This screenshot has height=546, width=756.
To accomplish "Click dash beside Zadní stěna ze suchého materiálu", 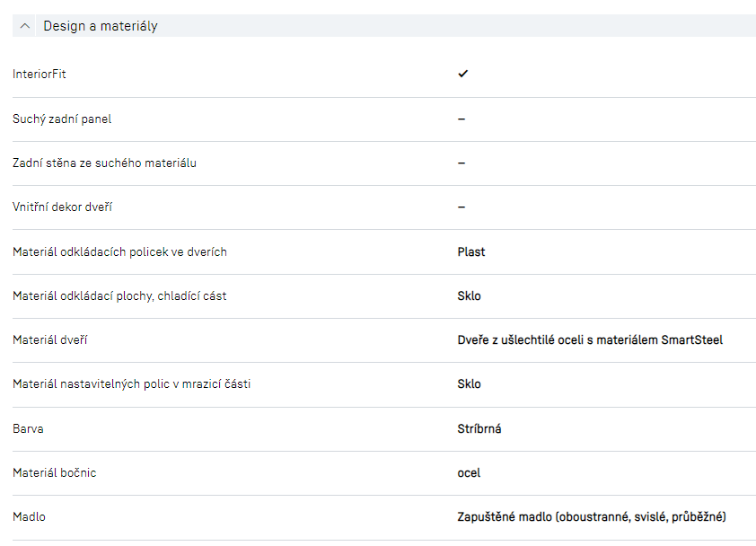I will click(x=462, y=163).
